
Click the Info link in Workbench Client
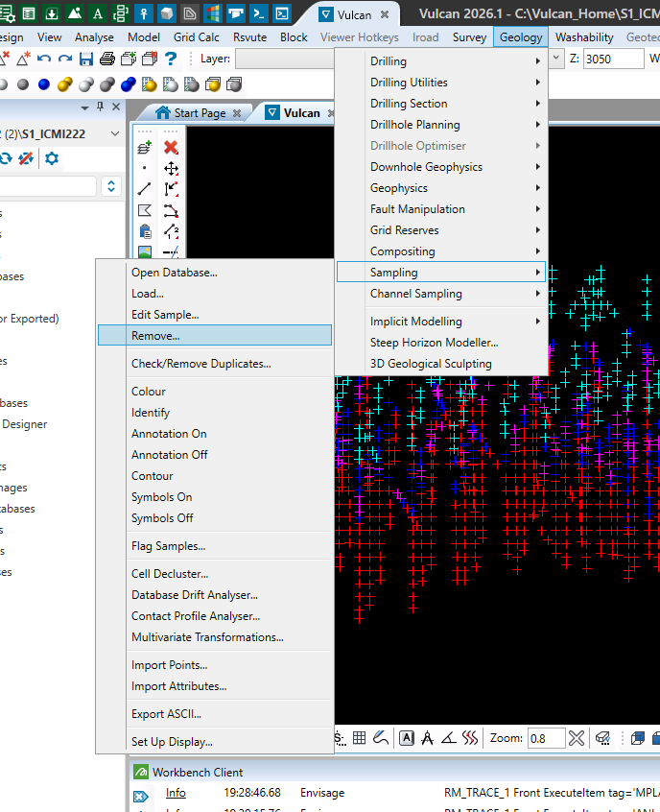click(176, 793)
